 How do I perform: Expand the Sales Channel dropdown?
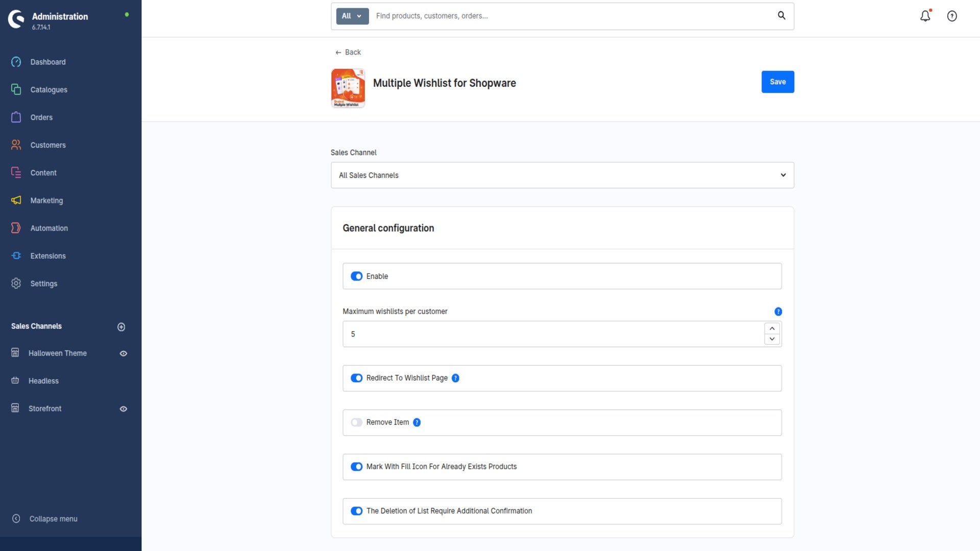pyautogui.click(x=562, y=175)
